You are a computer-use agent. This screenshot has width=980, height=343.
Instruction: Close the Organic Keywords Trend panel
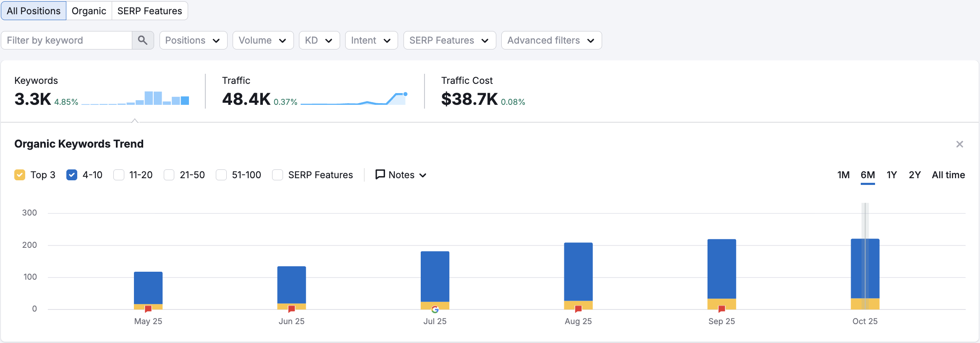point(959,144)
